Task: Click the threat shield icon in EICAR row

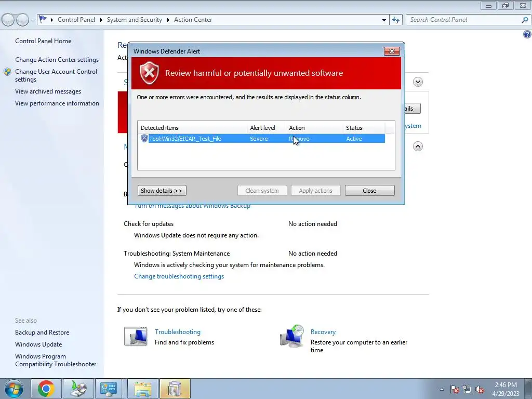Action: (144, 138)
